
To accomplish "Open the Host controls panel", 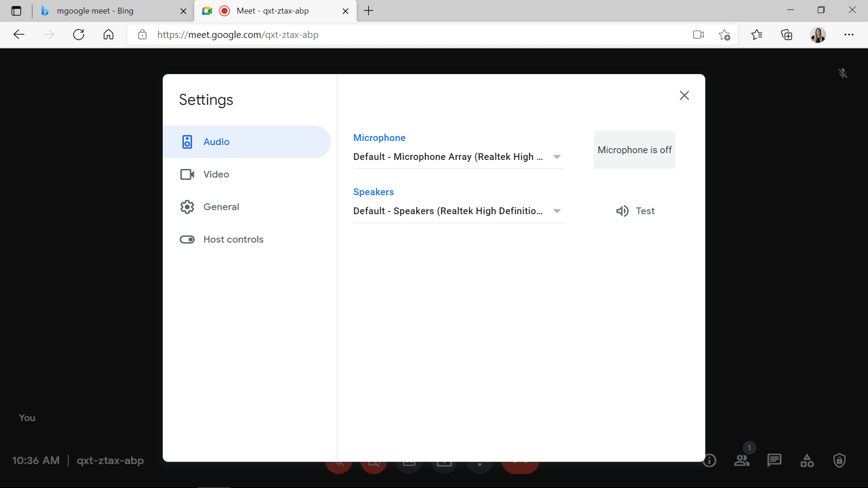I will click(233, 239).
